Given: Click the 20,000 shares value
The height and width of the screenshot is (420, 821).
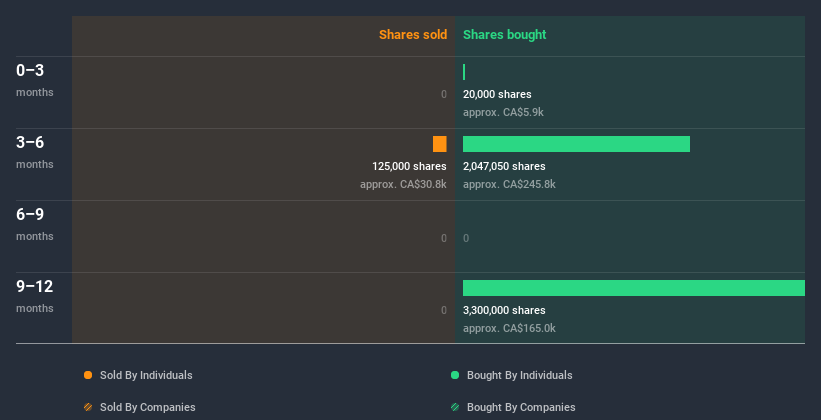Looking at the screenshot, I should click(x=497, y=94).
